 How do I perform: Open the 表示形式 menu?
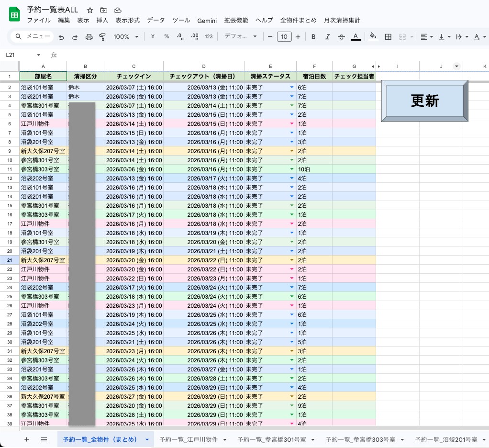(128, 20)
